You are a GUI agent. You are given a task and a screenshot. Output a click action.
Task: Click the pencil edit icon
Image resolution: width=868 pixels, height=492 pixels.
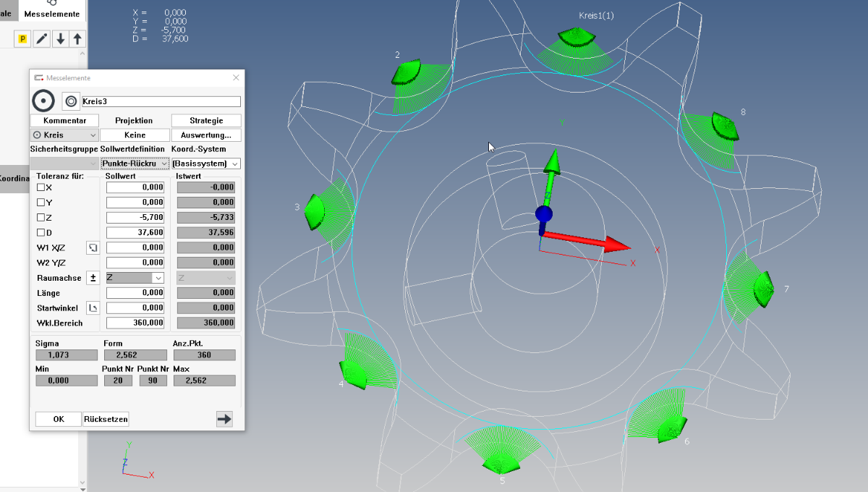(42, 39)
